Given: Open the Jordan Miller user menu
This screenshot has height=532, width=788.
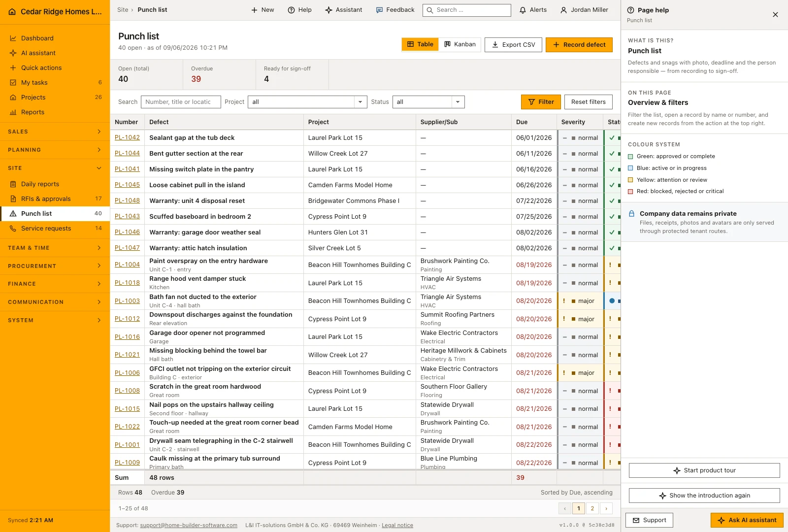Looking at the screenshot, I should 584,10.
